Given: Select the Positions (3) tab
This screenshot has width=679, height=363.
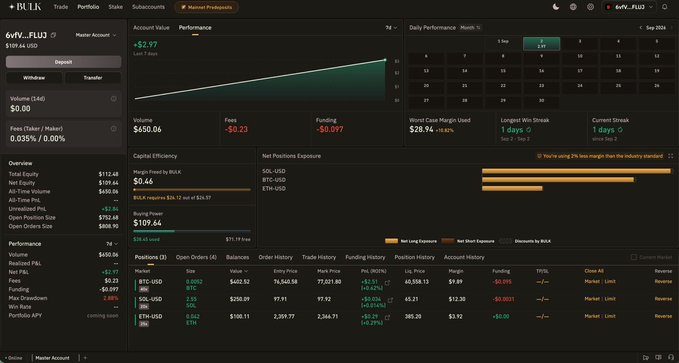Looking at the screenshot, I should click(x=150, y=257).
